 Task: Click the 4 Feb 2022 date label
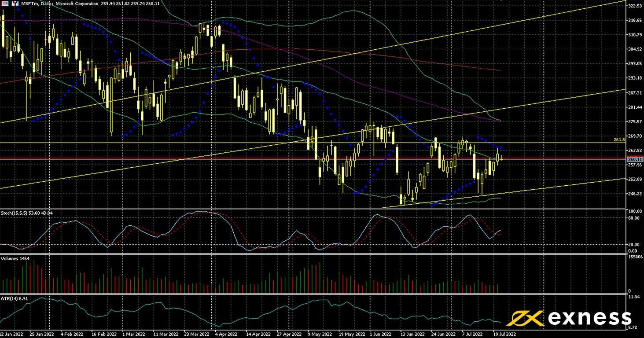click(71, 334)
